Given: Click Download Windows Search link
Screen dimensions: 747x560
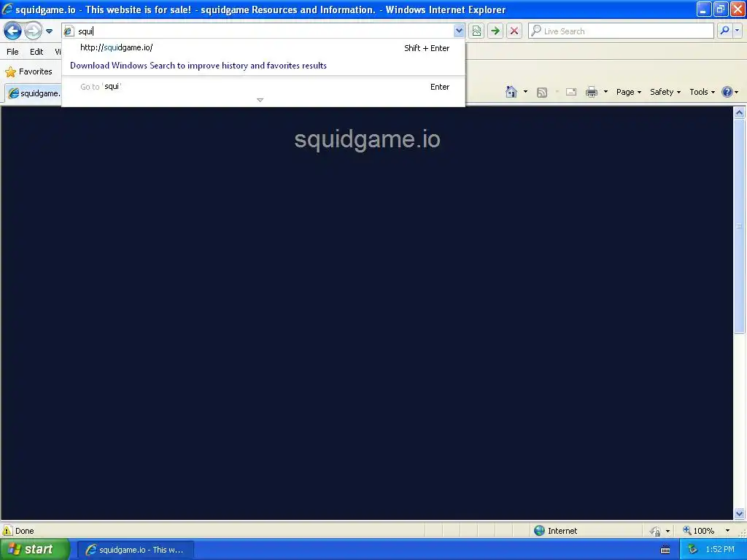Looking at the screenshot, I should [198, 66].
